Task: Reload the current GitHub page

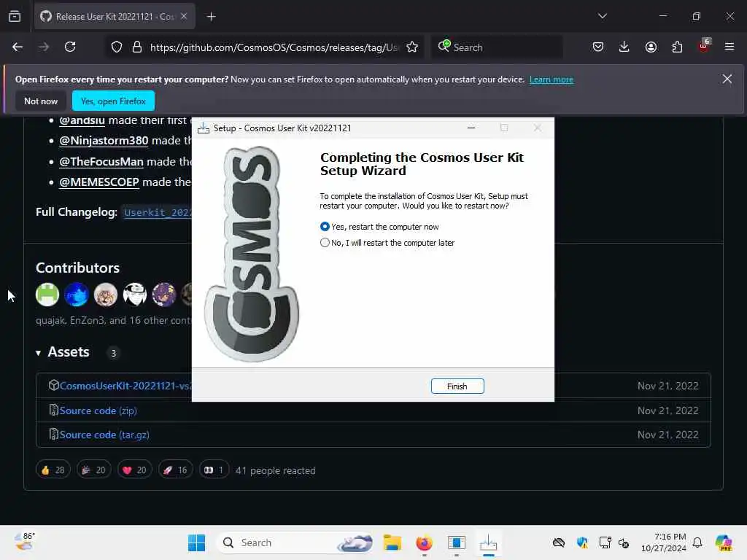Action: (x=70, y=47)
